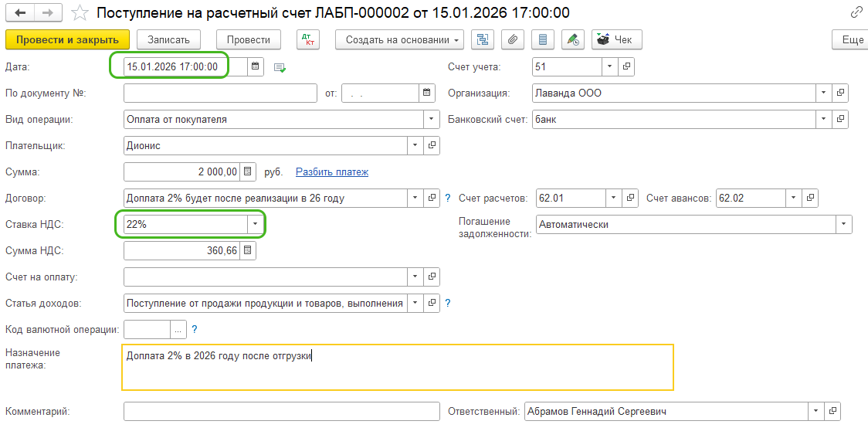
Task: Click the Чек button
Action: [616, 40]
